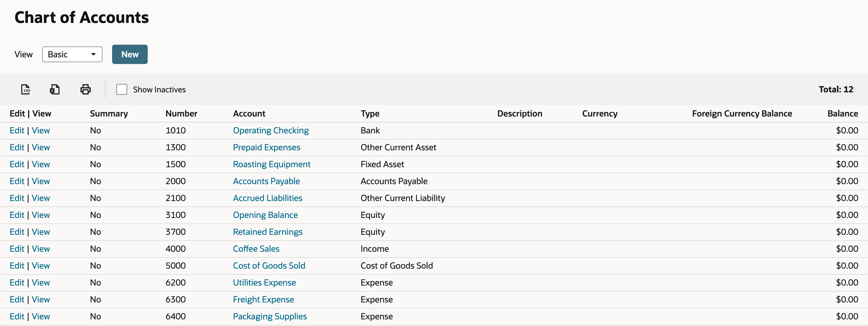
Task: Sort by the Account column header
Action: (x=249, y=114)
